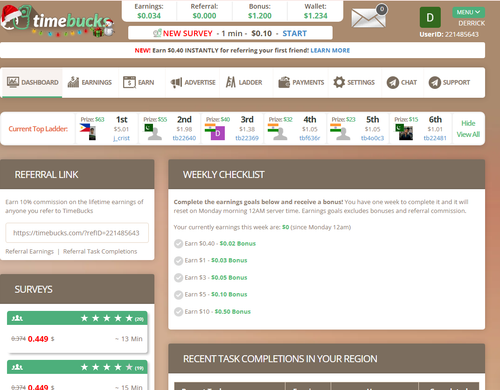Click View All on the ladder

click(468, 134)
